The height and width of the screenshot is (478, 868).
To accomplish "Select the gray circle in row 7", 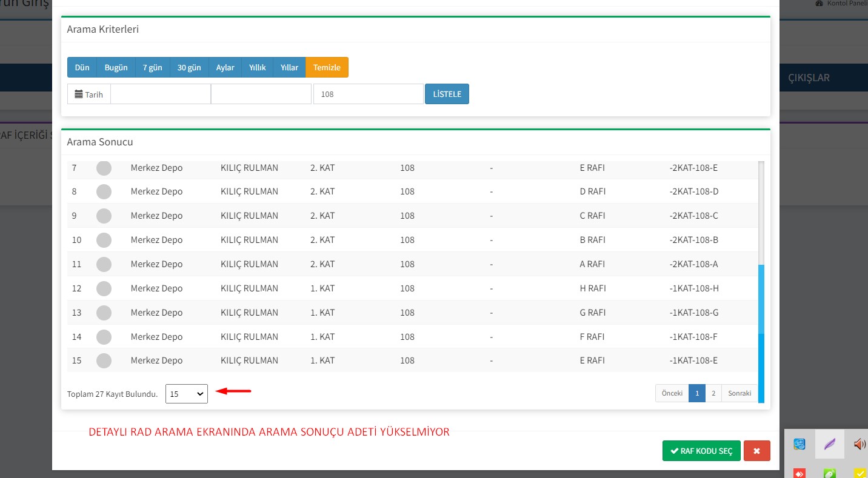I will [x=104, y=168].
